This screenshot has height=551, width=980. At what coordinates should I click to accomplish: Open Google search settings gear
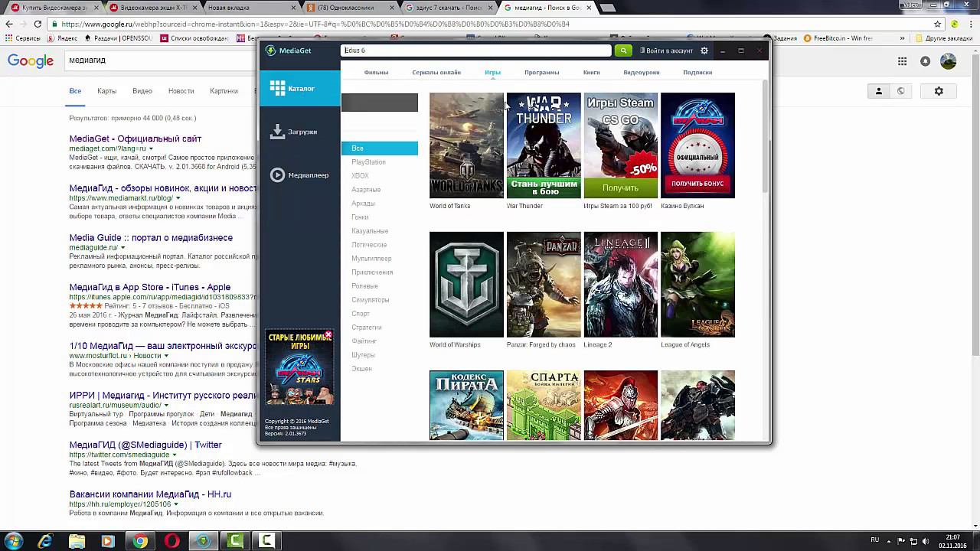click(x=939, y=91)
